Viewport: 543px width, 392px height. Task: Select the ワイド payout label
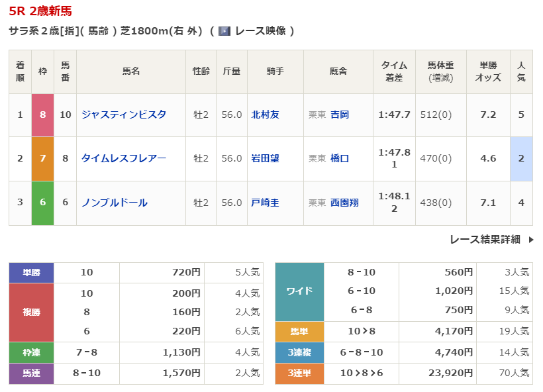click(299, 291)
